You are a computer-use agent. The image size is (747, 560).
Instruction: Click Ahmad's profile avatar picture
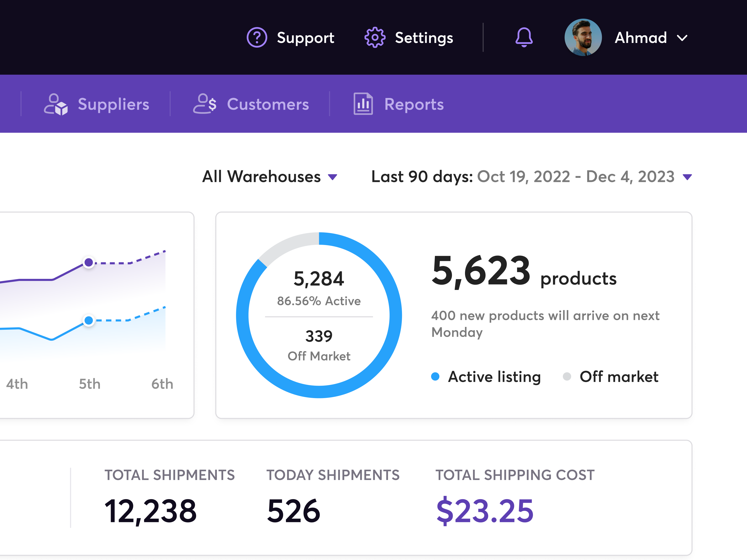click(x=583, y=38)
